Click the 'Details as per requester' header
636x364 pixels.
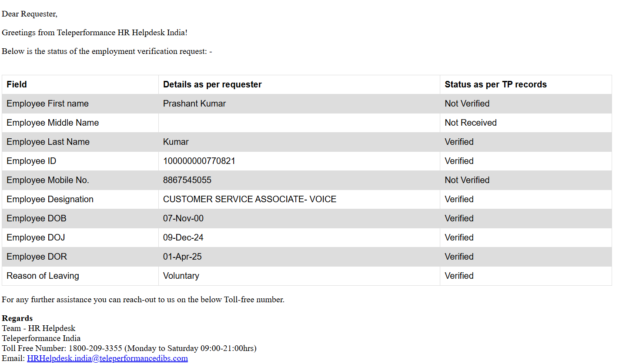click(212, 84)
